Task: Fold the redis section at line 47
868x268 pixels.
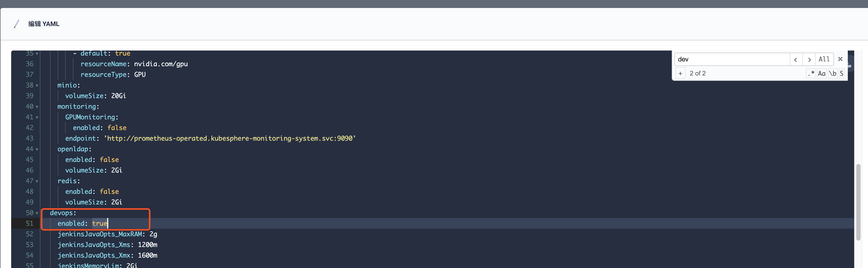Action: 37,181
